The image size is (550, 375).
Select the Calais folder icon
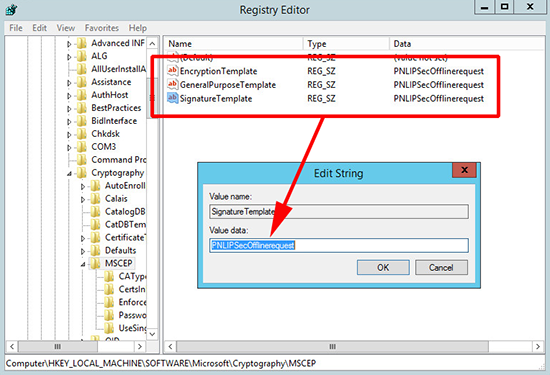(x=95, y=199)
